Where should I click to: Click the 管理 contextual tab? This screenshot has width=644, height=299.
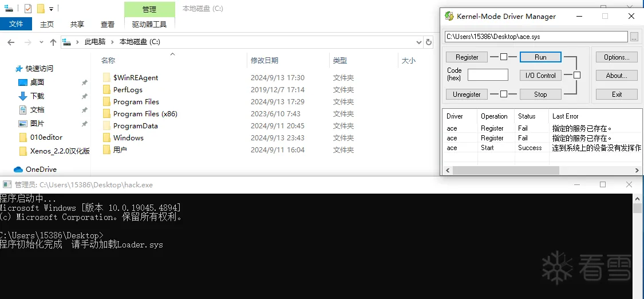pos(149,9)
